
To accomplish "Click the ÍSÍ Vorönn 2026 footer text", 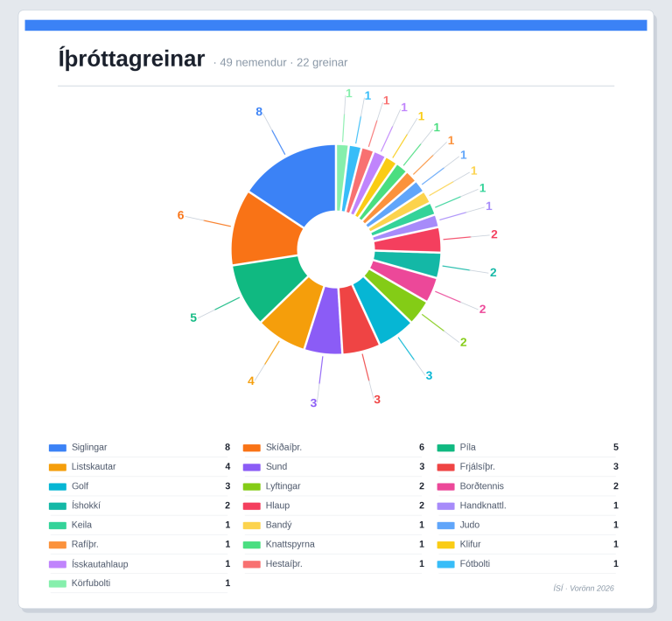I will (x=583, y=588).
